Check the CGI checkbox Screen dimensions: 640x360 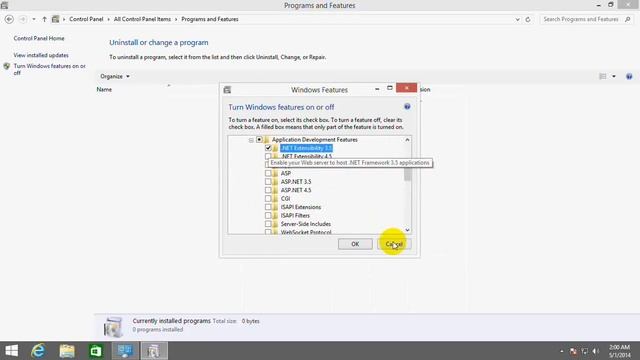click(x=268, y=199)
